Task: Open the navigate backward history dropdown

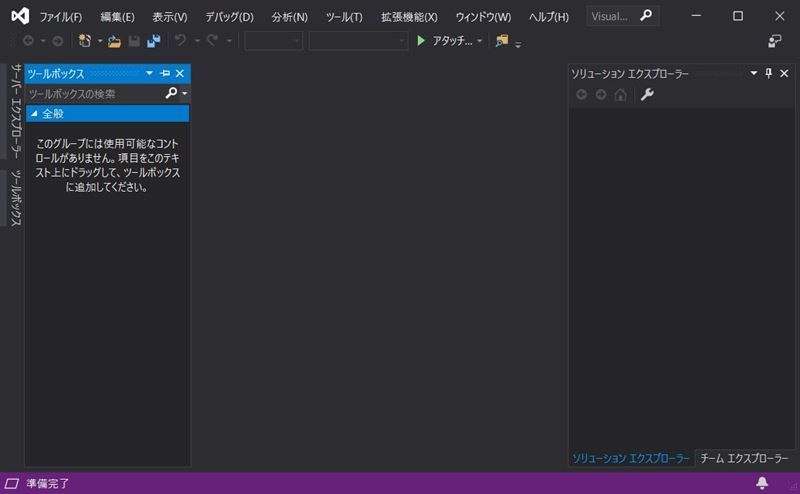Action: point(43,40)
